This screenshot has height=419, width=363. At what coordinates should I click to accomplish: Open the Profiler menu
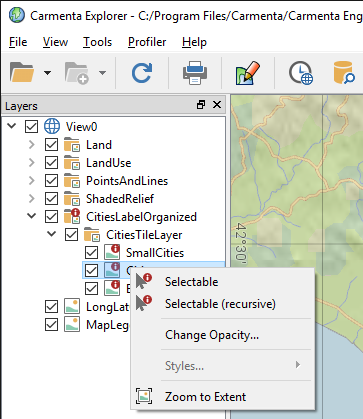coord(147,42)
